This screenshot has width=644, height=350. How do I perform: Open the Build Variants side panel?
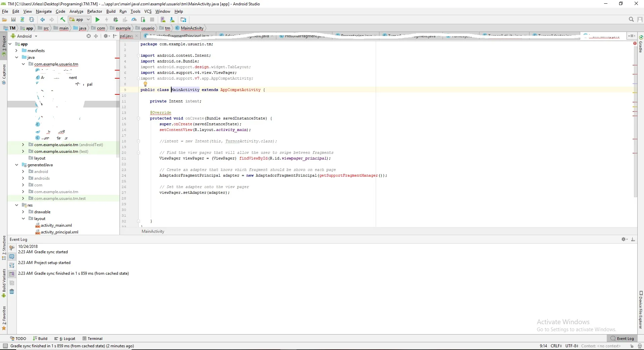click(4, 283)
